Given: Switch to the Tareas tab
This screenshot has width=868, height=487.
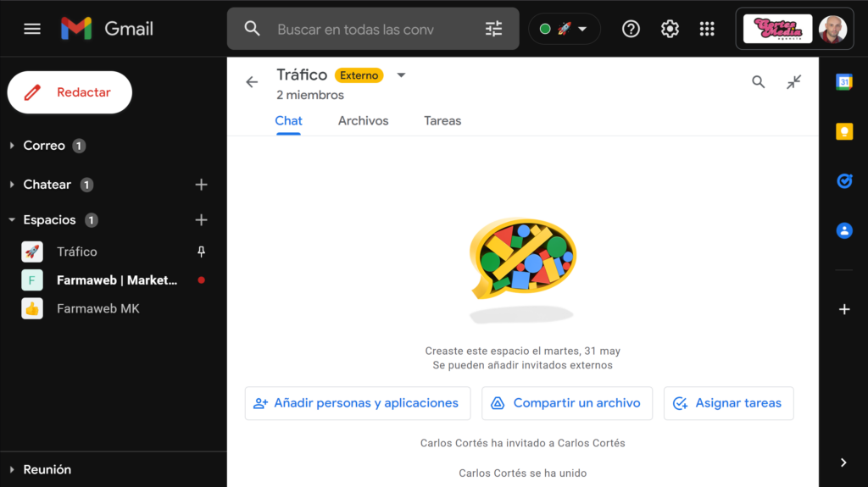Looking at the screenshot, I should pyautogui.click(x=442, y=120).
